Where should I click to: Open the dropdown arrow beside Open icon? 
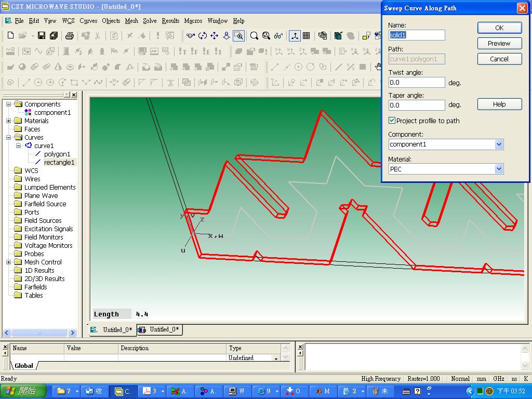[33, 36]
